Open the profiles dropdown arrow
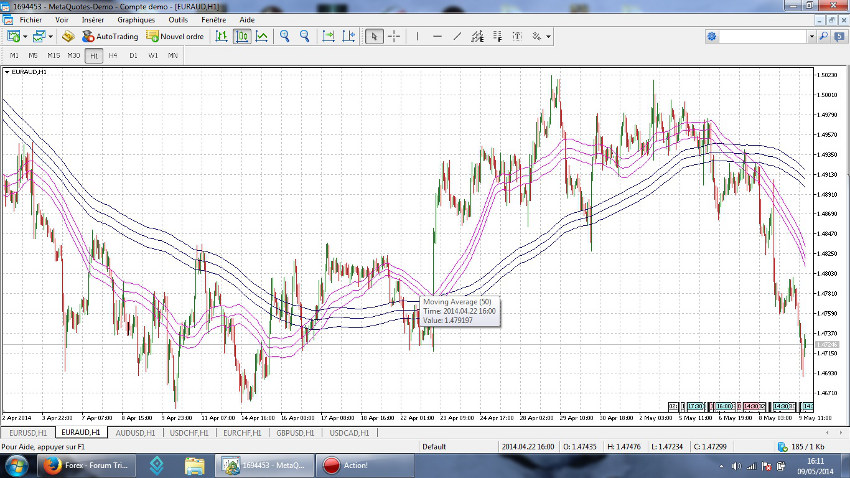 coord(50,36)
